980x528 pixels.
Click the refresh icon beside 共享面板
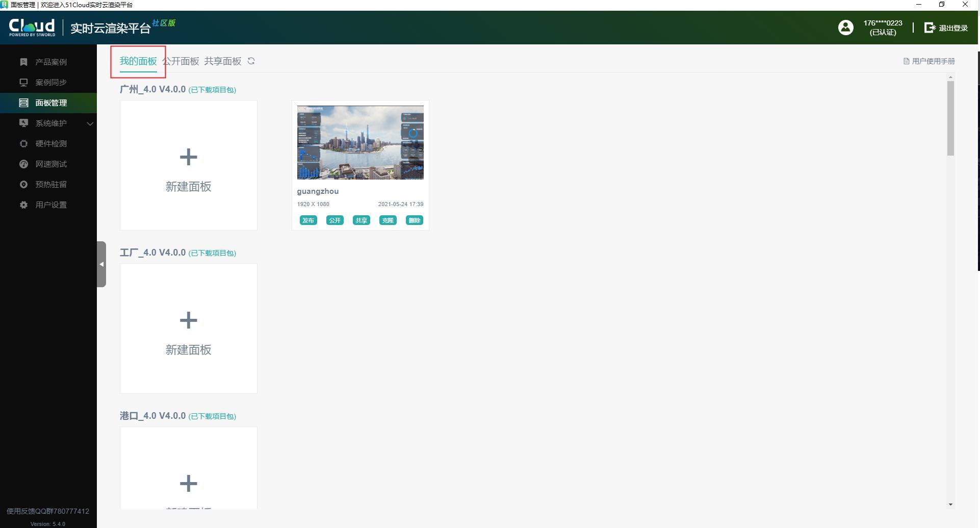pos(251,61)
